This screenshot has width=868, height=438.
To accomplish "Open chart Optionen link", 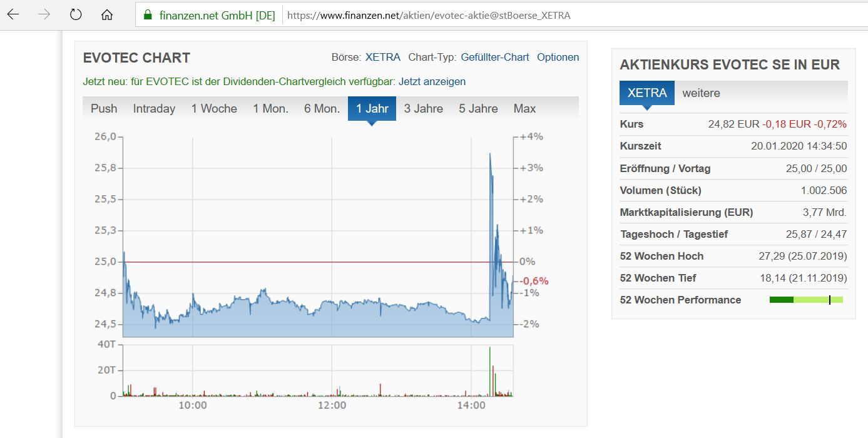I will click(x=558, y=57).
